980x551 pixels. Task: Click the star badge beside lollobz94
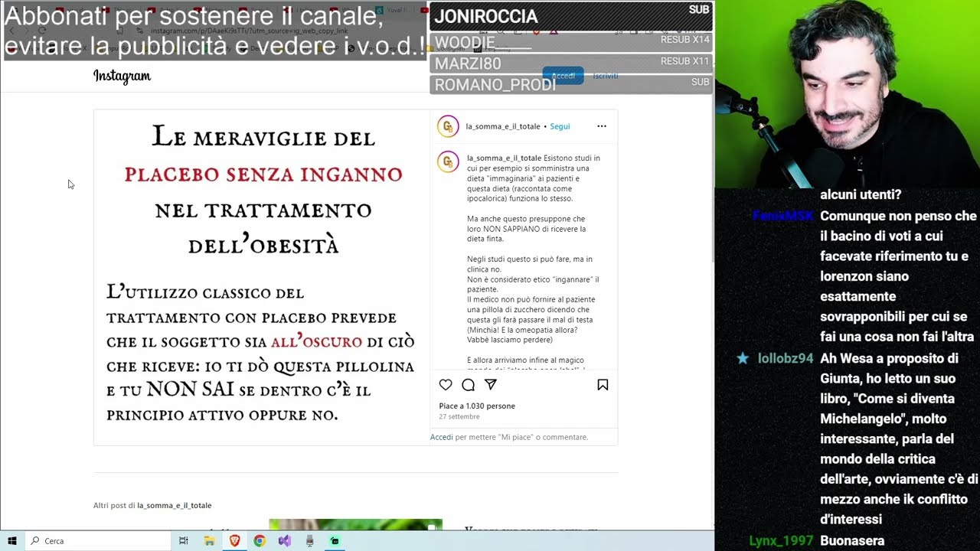click(743, 358)
